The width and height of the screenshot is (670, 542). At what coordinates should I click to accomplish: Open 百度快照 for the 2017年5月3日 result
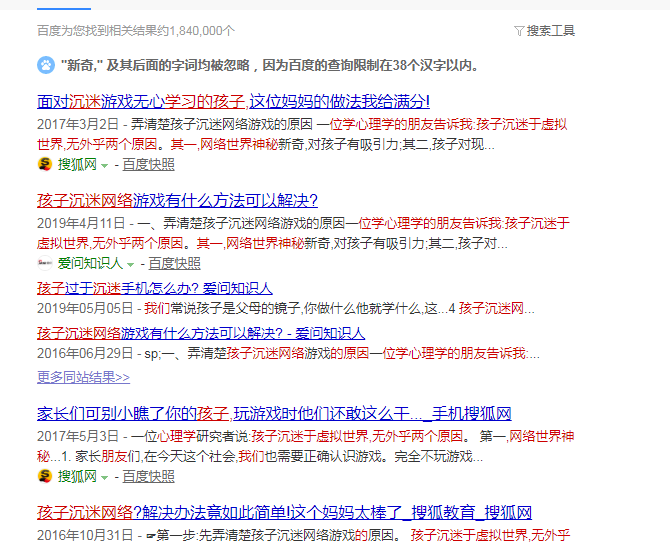pos(148,477)
